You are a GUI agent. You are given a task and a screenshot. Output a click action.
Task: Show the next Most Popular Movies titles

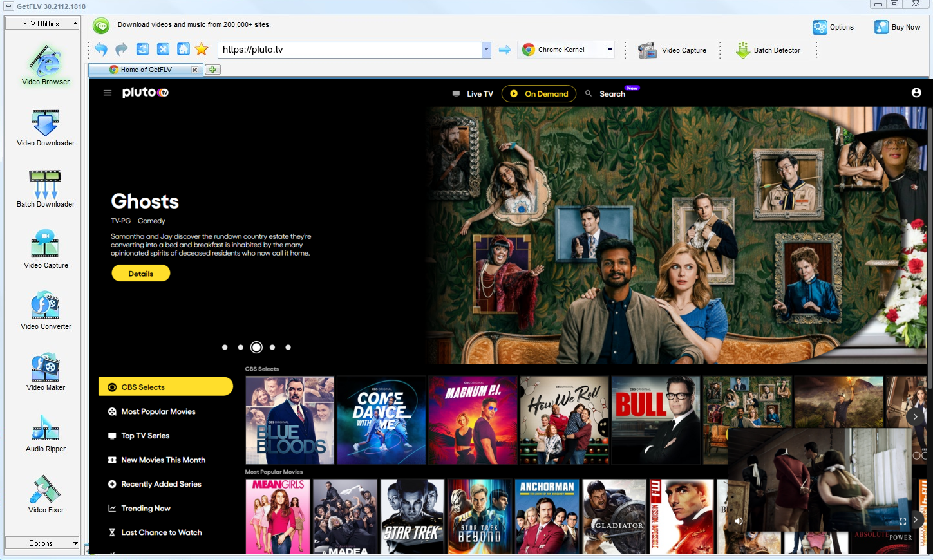coord(915,519)
